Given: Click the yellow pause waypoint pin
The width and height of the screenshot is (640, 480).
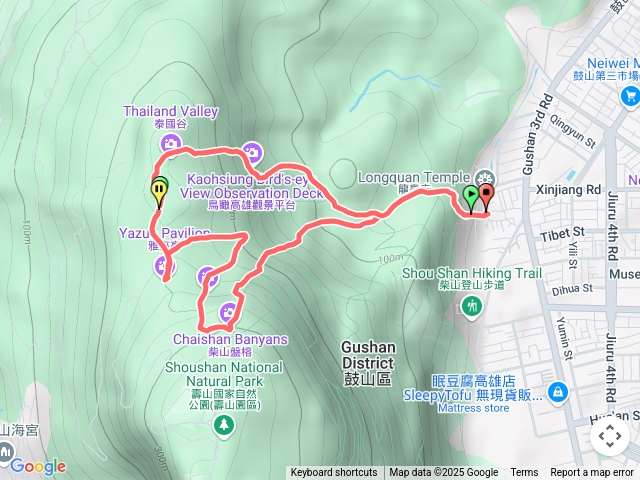Looking at the screenshot, I should coord(159,193).
